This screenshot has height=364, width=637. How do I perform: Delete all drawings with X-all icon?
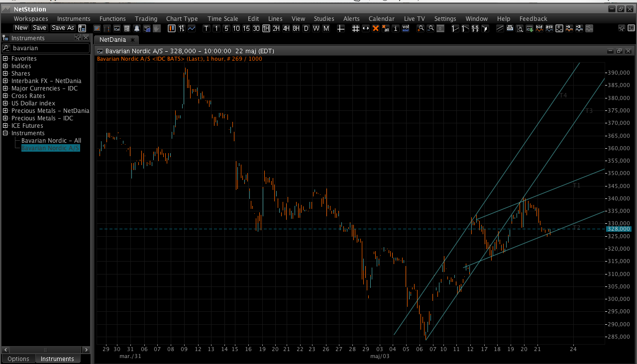(x=386, y=28)
